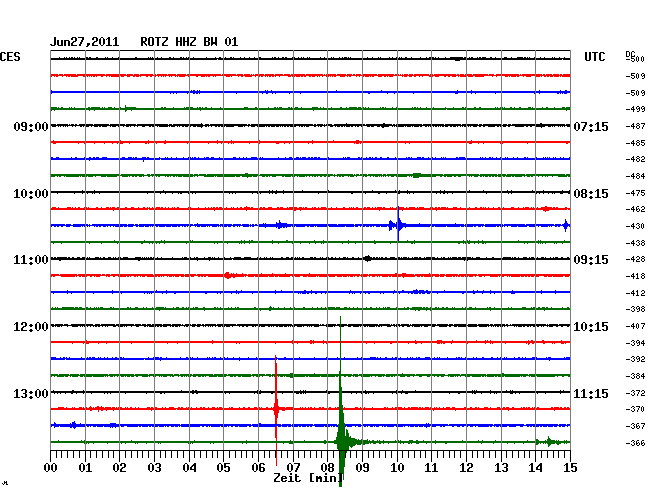Click the DC offset value -487
The image size is (650, 494).
(635, 126)
